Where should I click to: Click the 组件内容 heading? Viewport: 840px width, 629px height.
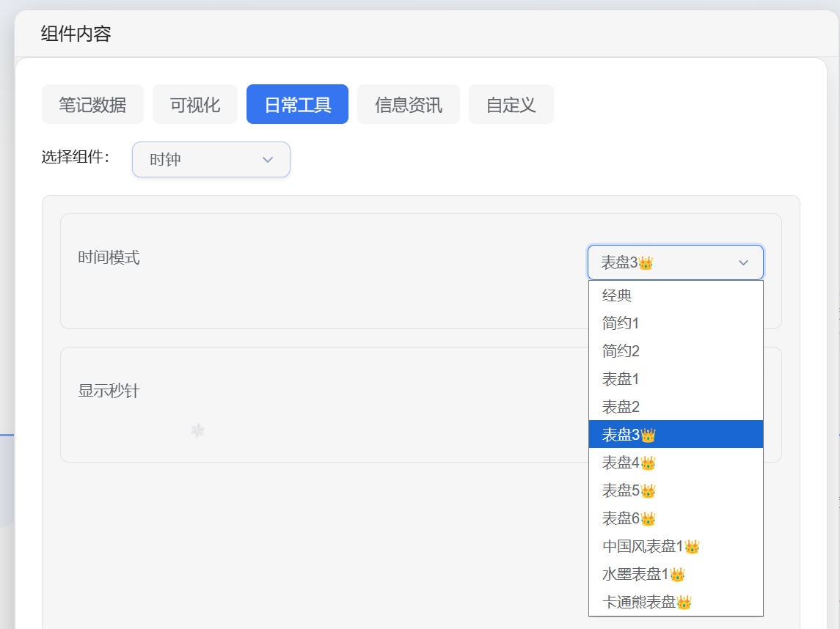pyautogui.click(x=76, y=34)
